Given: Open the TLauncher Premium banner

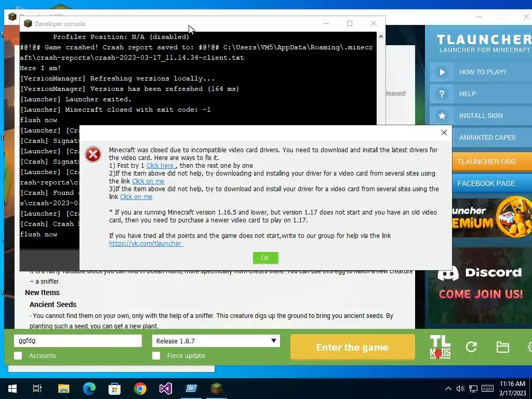Looking at the screenshot, I should tap(492, 217).
